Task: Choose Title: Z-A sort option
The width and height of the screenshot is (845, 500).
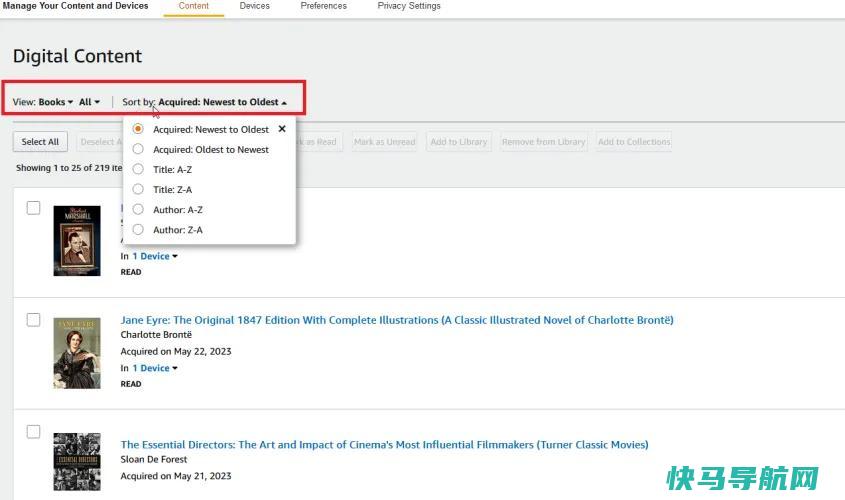Action: coord(138,189)
